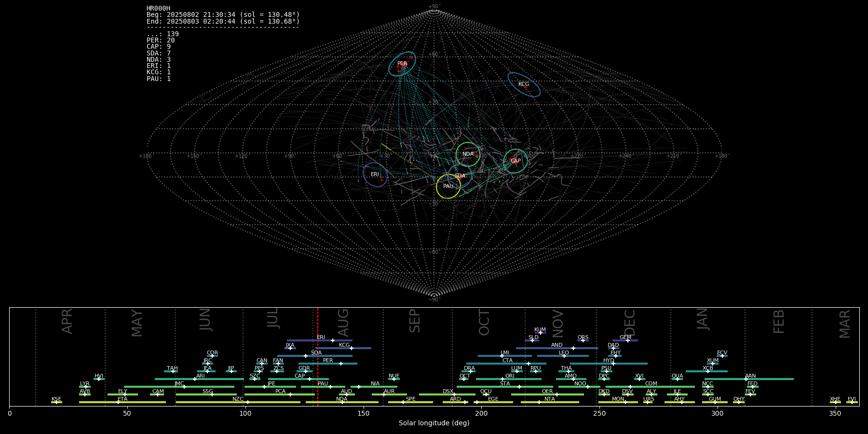Click the LEO shower bar in timeline
868x434 pixels.
click(x=563, y=356)
